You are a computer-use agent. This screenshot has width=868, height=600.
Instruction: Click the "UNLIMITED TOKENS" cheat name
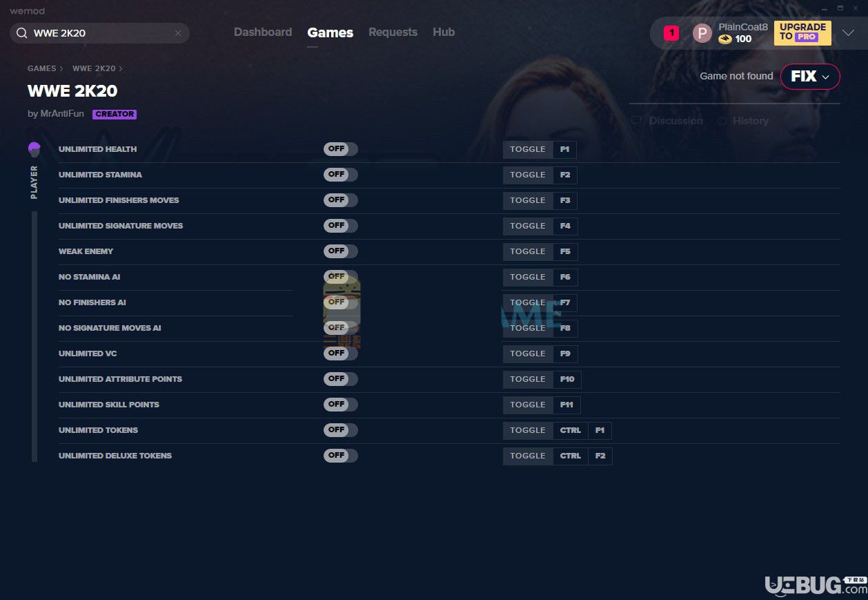pos(98,430)
